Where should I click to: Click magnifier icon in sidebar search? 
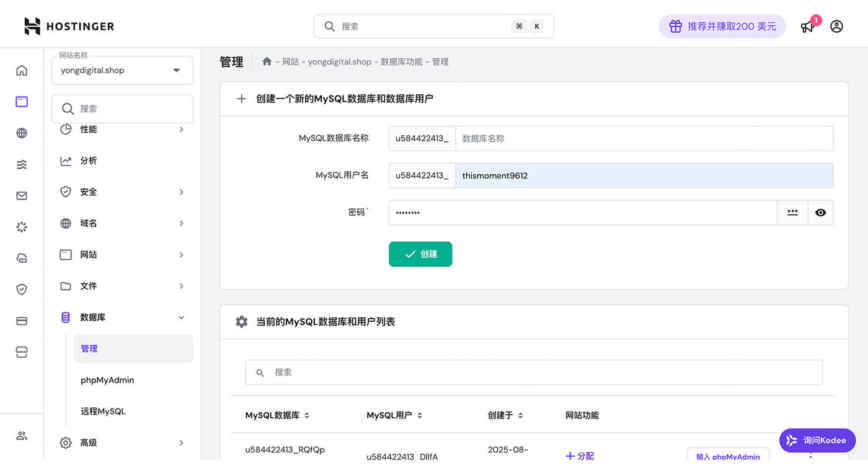click(x=68, y=108)
